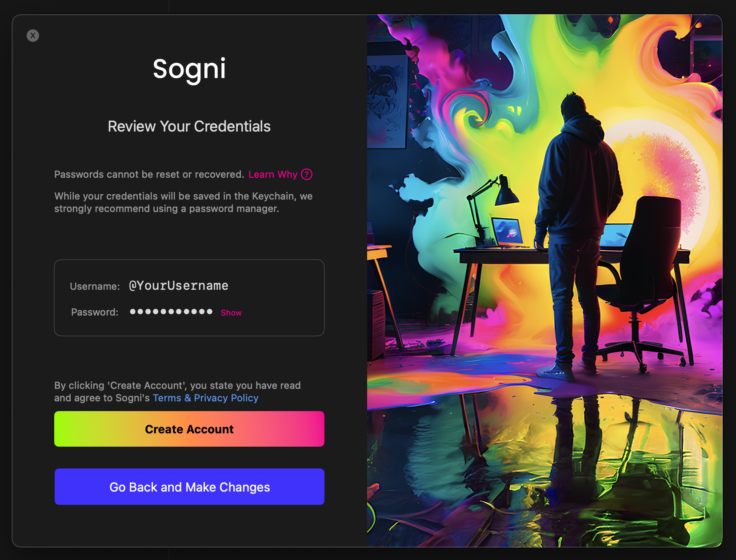736x560 pixels.
Task: Click the Username label
Action: click(95, 286)
